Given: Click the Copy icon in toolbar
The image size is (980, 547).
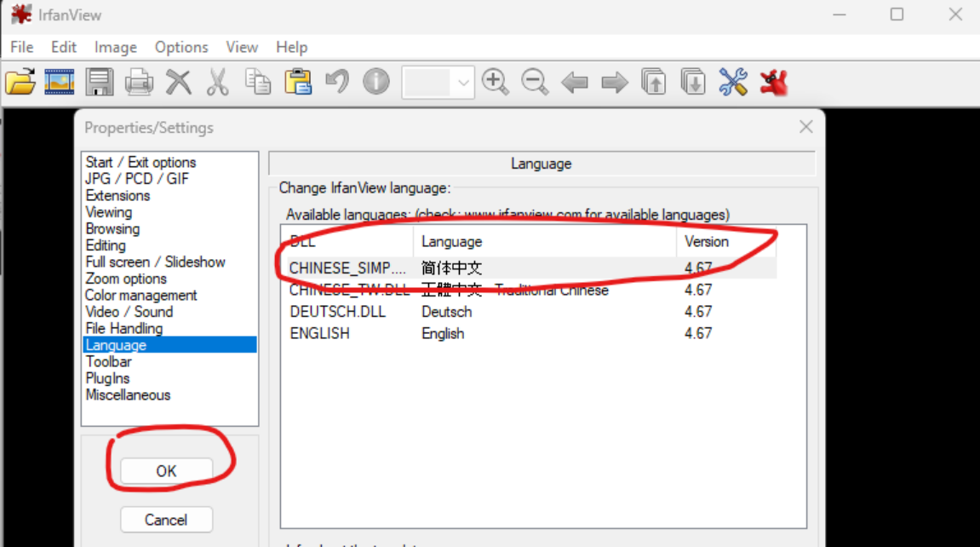Looking at the screenshot, I should (258, 82).
